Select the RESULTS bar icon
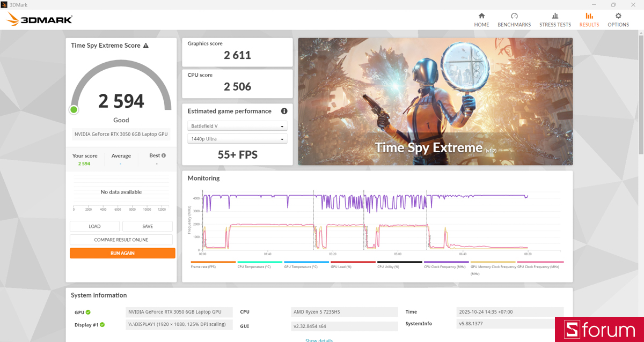The height and width of the screenshot is (342, 644). click(x=589, y=16)
